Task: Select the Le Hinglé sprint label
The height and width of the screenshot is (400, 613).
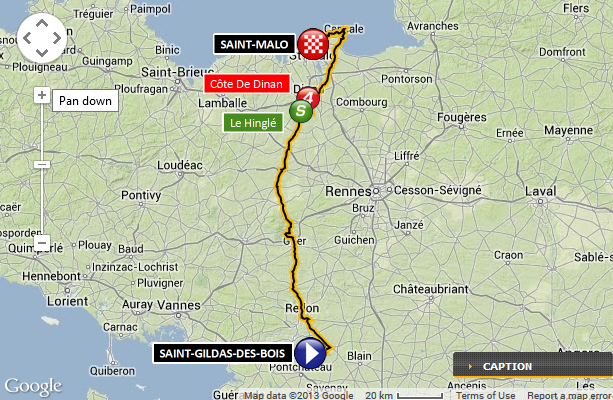Action: pyautogui.click(x=253, y=123)
